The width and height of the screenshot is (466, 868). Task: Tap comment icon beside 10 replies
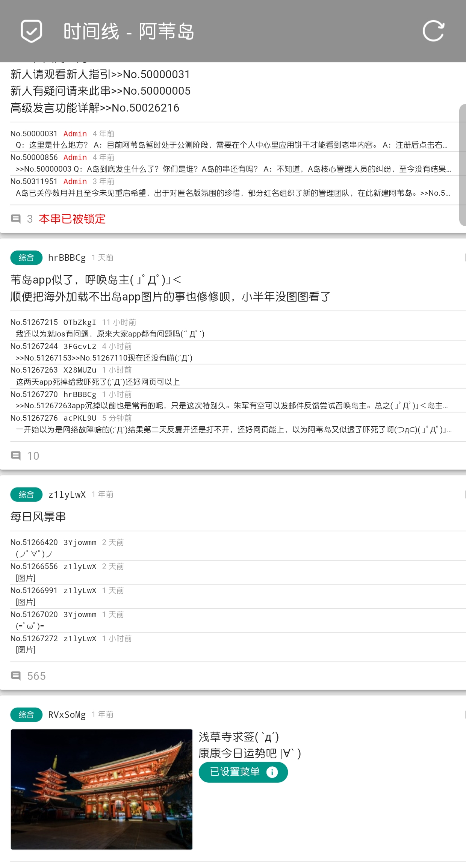pyautogui.click(x=16, y=456)
